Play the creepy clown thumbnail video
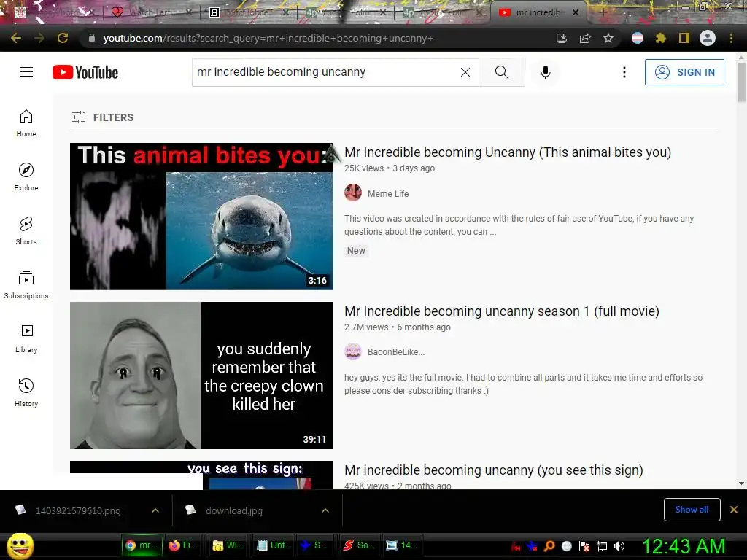 [x=201, y=376]
